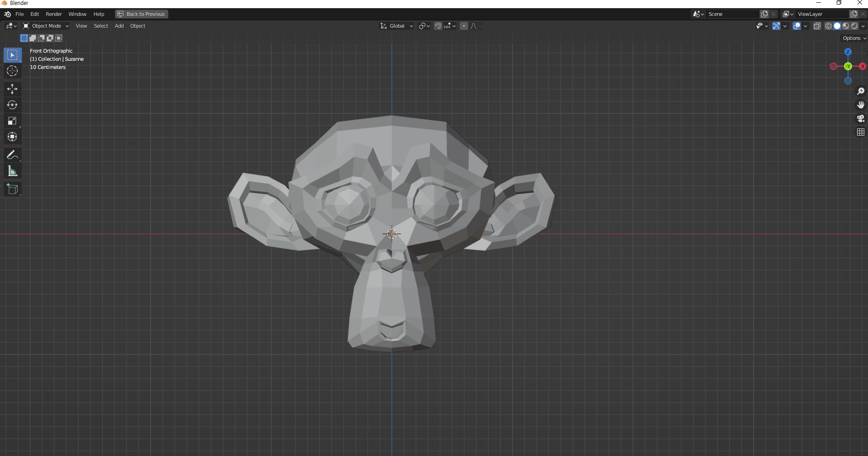
Task: Switch to solid viewport shading
Action: tap(837, 26)
